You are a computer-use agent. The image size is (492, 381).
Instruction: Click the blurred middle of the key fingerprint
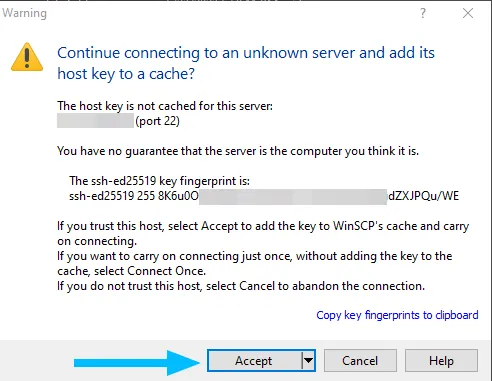(x=293, y=197)
